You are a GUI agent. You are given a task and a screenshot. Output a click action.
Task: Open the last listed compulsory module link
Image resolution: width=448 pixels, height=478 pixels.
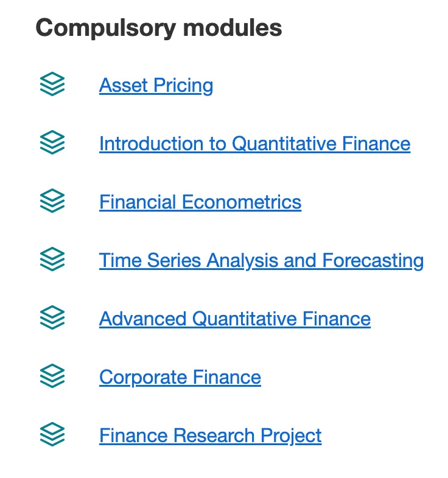[210, 435]
